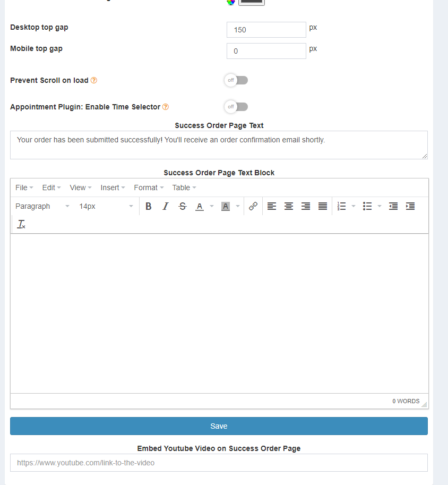
Task: Open the Format menu
Action: point(149,188)
